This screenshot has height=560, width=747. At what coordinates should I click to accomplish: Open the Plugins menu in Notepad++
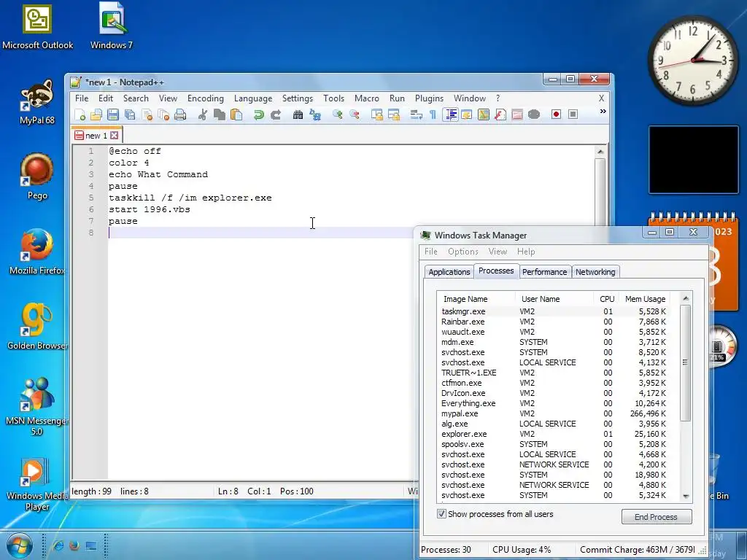tap(429, 98)
